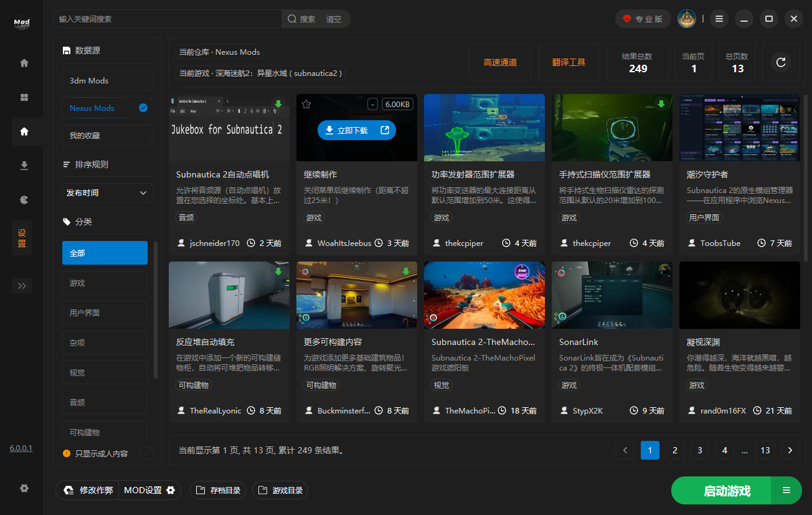Open MOD设置 with the gear icon

click(x=149, y=490)
